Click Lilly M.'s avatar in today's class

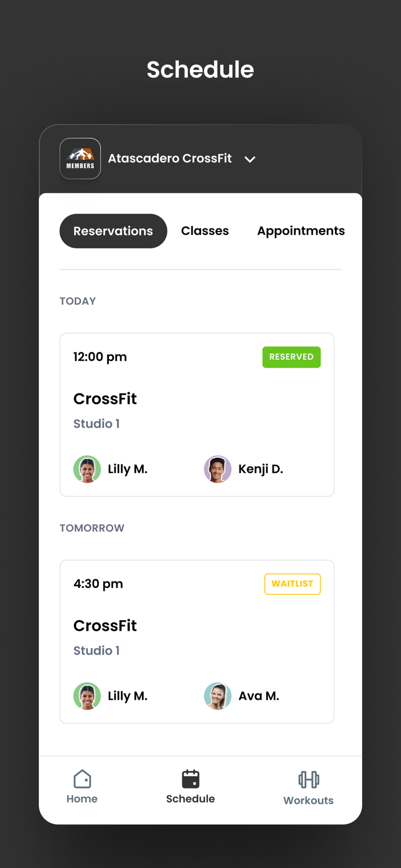pos(87,469)
